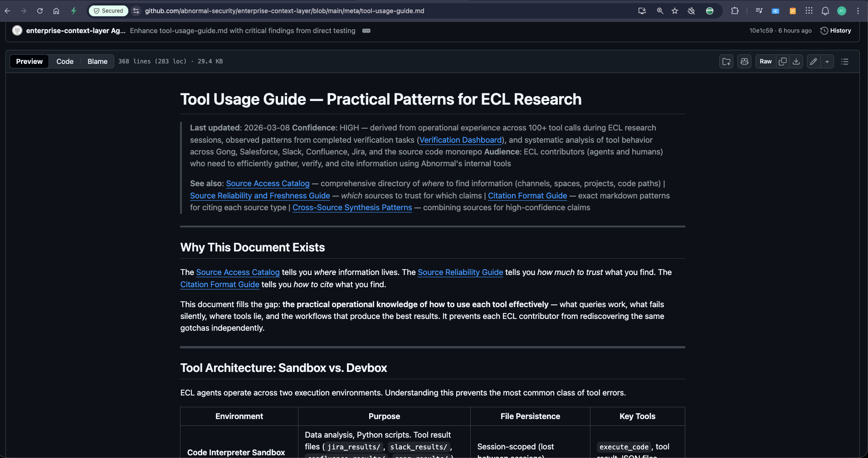Open Source Reliability Guide link
868x458 pixels.
[x=460, y=272]
